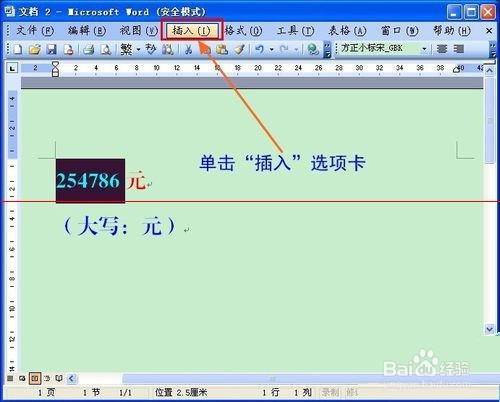
Task: Click the Redo arrow icon
Action: pos(284,49)
